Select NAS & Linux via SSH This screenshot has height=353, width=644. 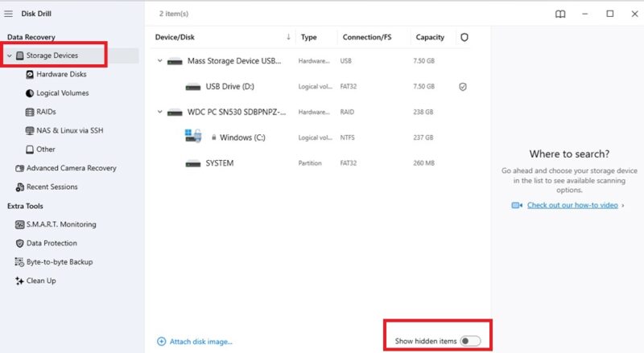tap(69, 130)
